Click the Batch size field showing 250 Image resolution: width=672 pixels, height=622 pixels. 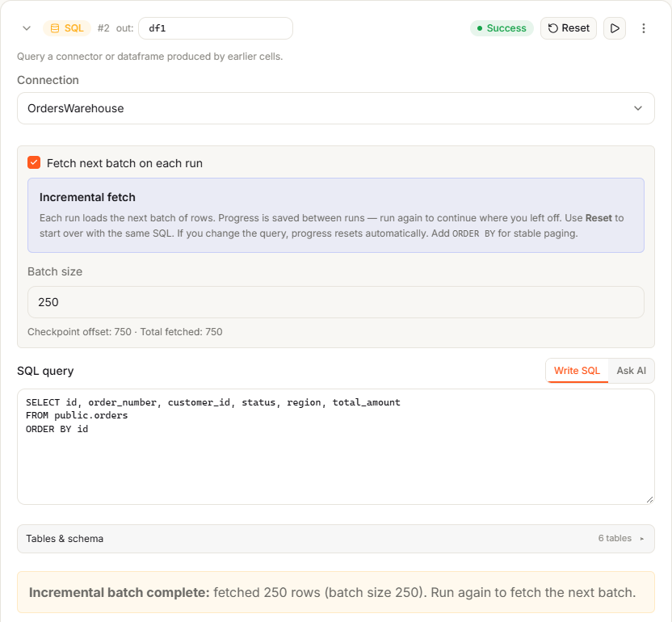pos(335,302)
